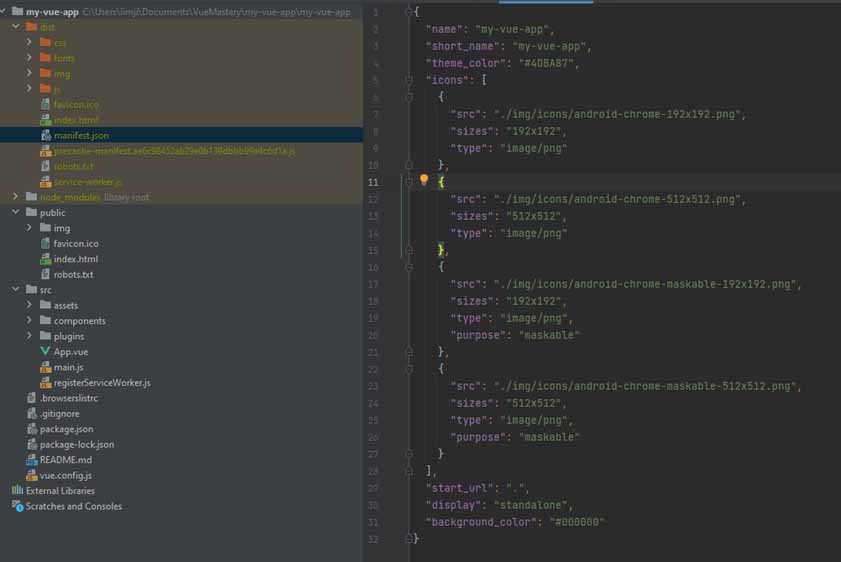
Task: Select the App.vue file with Vue icon
Action: click(70, 352)
